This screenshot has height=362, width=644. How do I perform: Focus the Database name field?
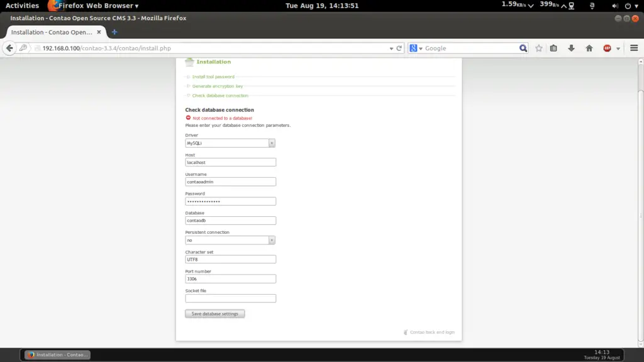tap(230, 221)
